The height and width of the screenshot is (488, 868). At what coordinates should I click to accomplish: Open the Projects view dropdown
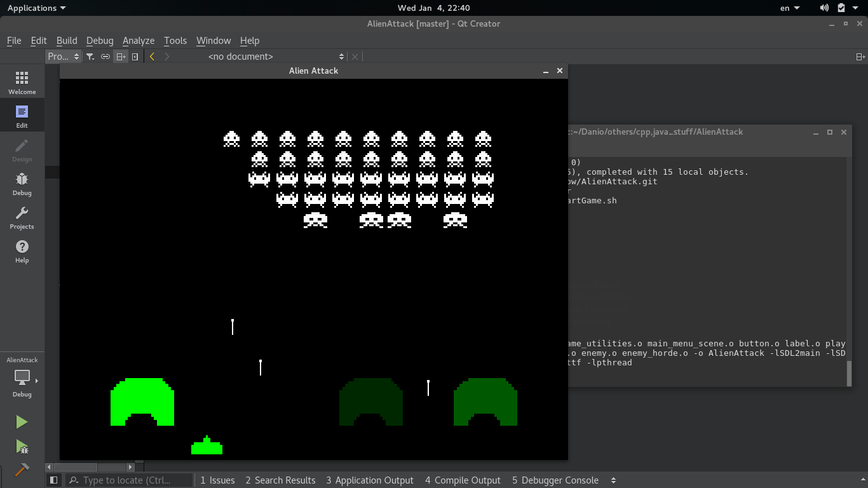(x=64, y=57)
